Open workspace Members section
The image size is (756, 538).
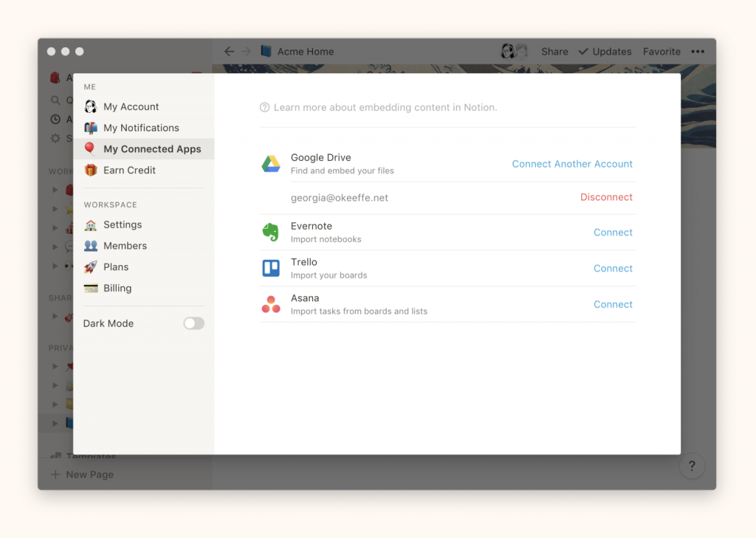pos(144,246)
